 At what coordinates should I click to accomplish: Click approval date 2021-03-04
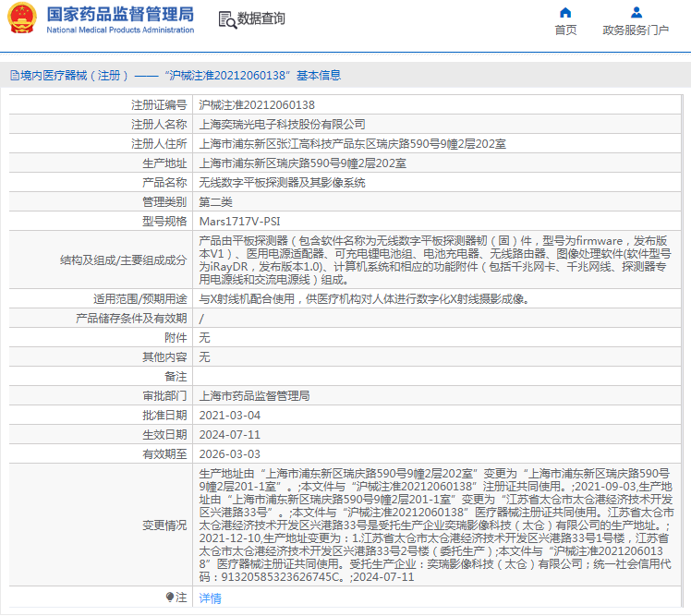click(230, 415)
